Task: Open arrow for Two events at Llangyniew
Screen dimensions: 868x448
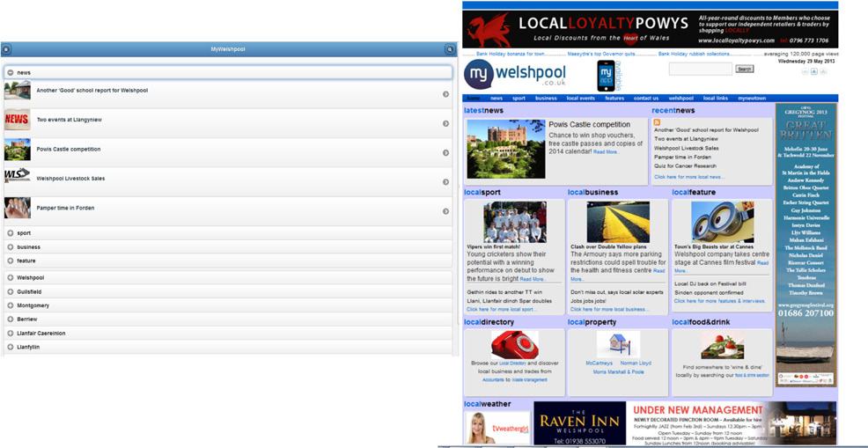Action: coord(445,123)
